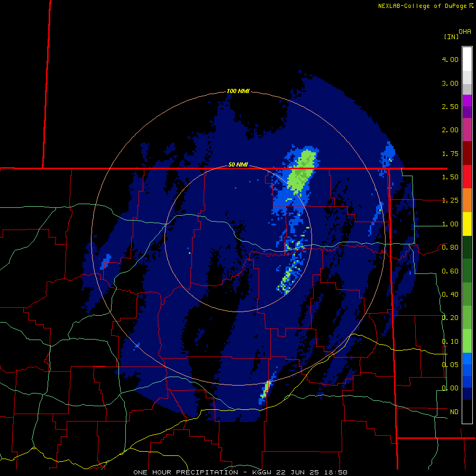Screen dimensions: 476x476
Task: Click the large green precipitation cell on the map
Action: click(x=302, y=171)
